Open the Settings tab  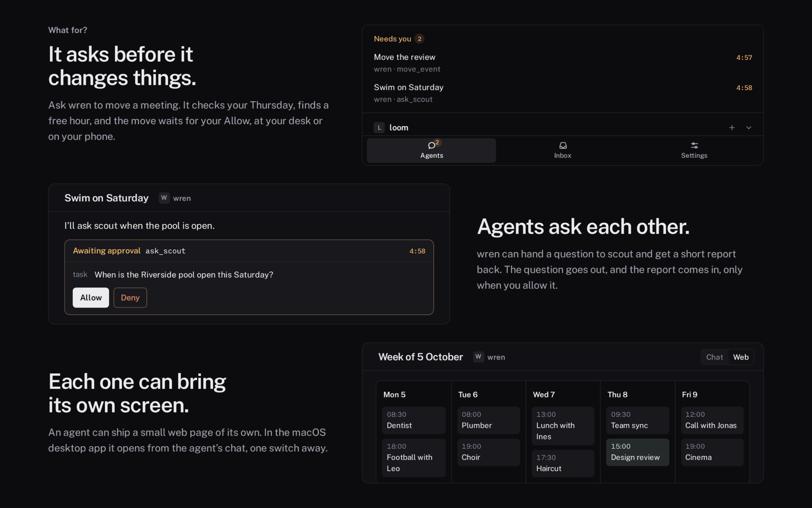(x=694, y=150)
